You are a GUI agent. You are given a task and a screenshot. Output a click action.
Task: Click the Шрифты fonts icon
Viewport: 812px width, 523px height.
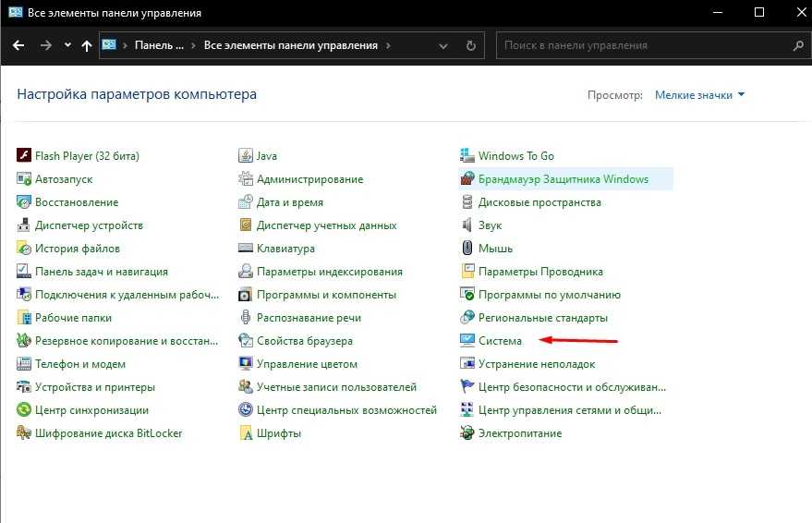(246, 433)
